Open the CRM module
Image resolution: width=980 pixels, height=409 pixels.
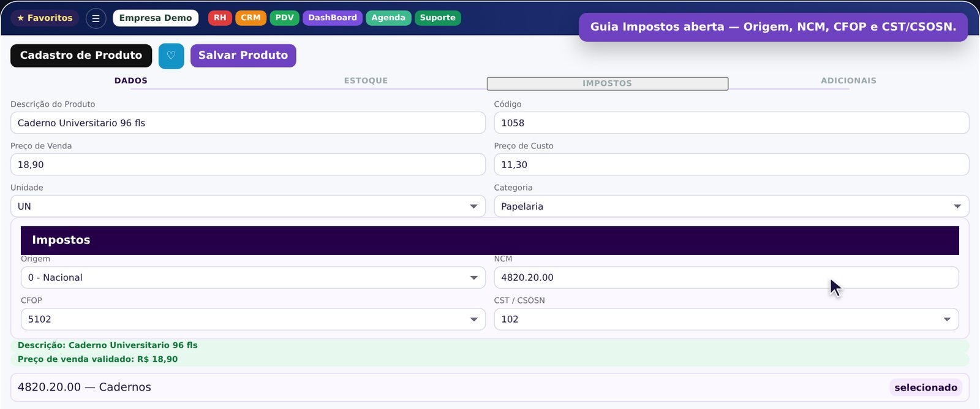[x=251, y=18]
